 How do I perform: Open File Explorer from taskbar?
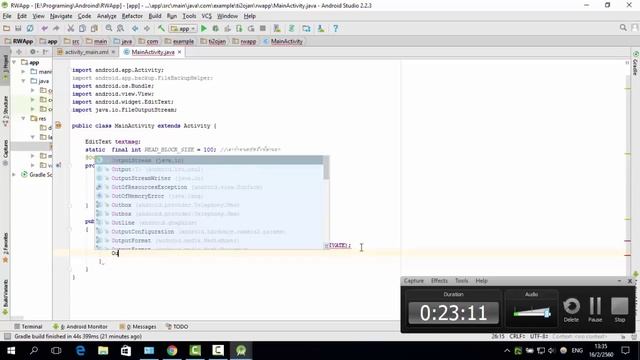103,351
